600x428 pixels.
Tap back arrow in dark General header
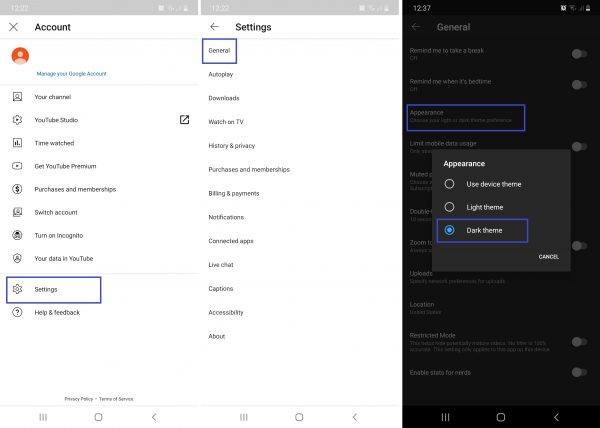pos(416,27)
